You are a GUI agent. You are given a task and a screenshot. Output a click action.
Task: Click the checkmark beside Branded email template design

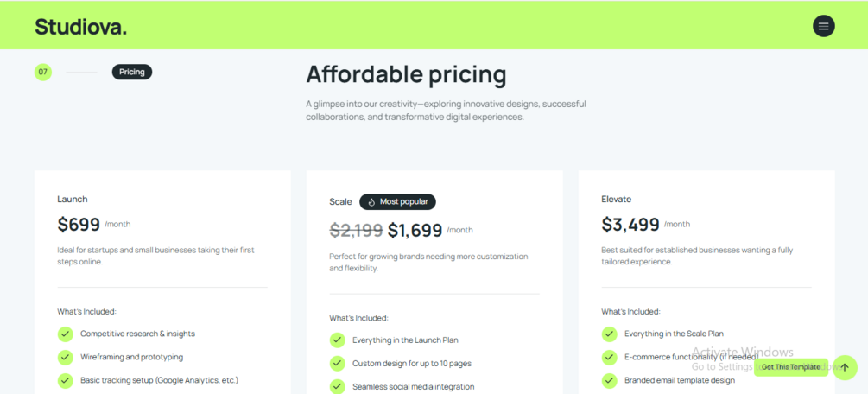coord(610,380)
